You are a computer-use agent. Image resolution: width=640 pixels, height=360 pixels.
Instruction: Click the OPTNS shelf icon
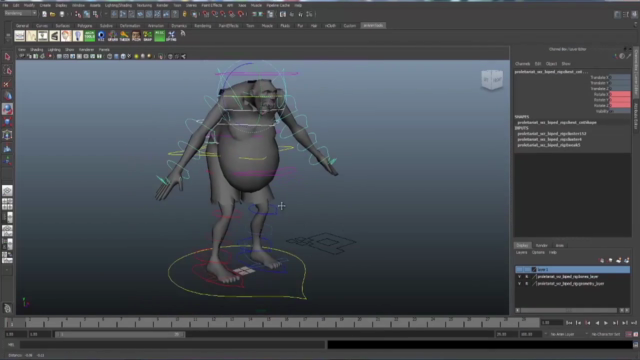(171, 36)
